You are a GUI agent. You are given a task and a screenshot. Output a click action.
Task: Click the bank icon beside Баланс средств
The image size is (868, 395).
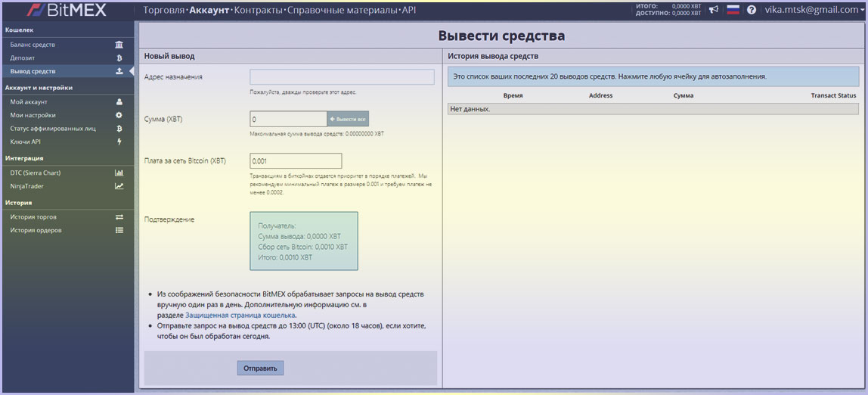tap(119, 45)
